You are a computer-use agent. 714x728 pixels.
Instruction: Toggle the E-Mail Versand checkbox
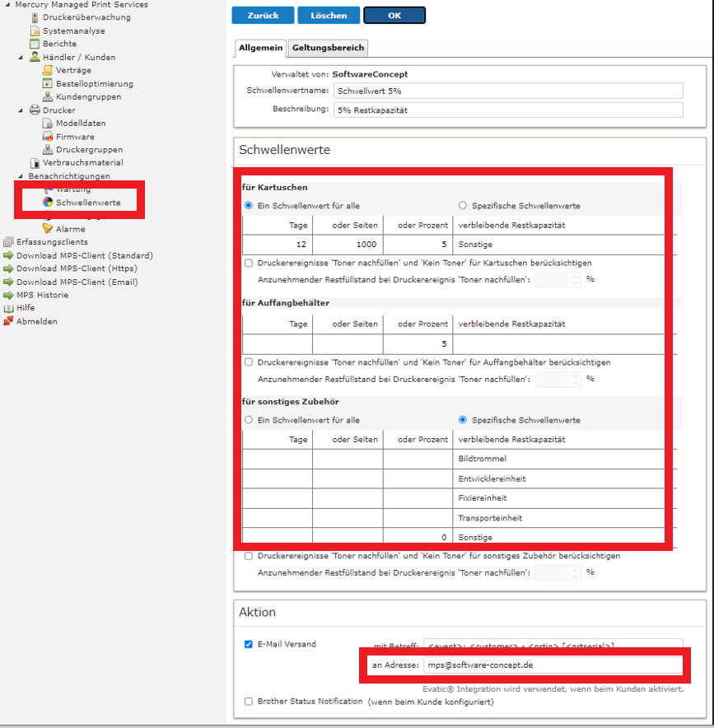click(x=249, y=644)
